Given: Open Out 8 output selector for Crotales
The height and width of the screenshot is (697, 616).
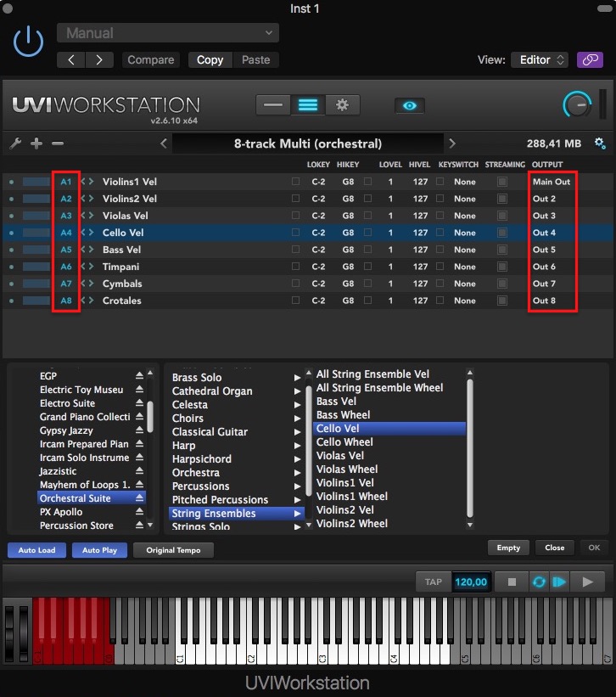Looking at the screenshot, I should [545, 301].
